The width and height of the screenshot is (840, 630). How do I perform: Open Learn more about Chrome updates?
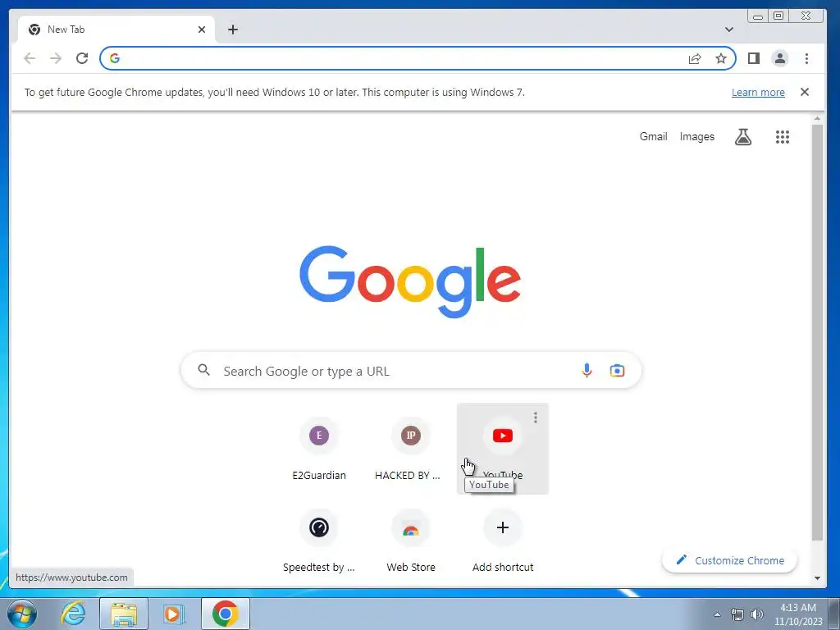[x=758, y=92]
